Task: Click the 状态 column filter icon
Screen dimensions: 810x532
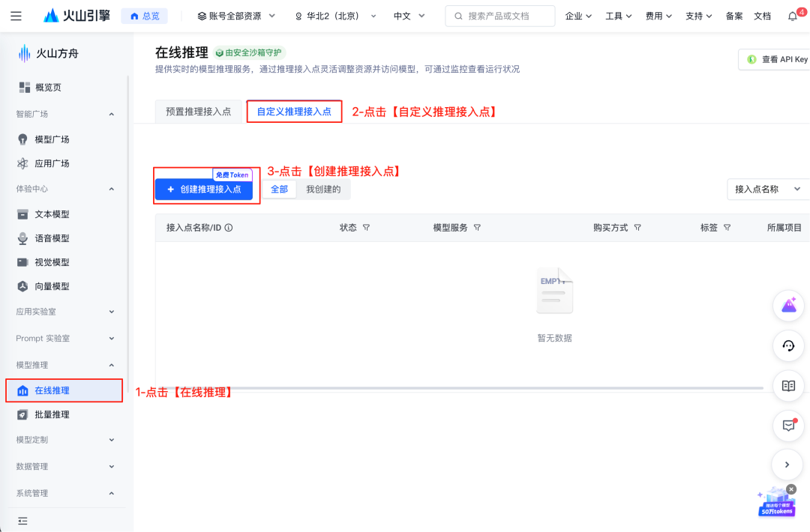Action: (x=366, y=228)
